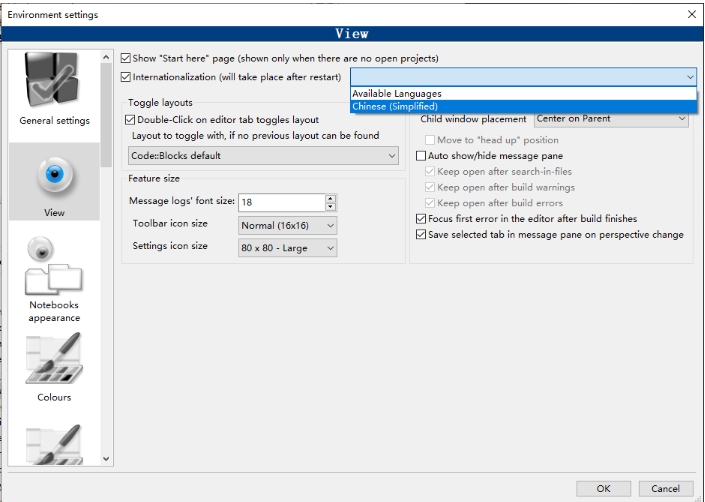The width and height of the screenshot is (705, 502).
Task: Collapse the Internationalization language dropdown
Action: [x=690, y=77]
